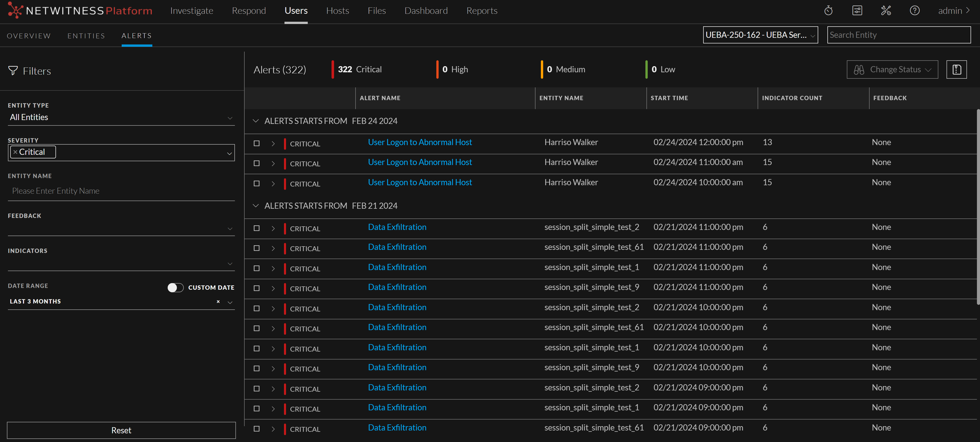
Task: Check the checkbox for the first User Logon alert
Action: coord(257,143)
